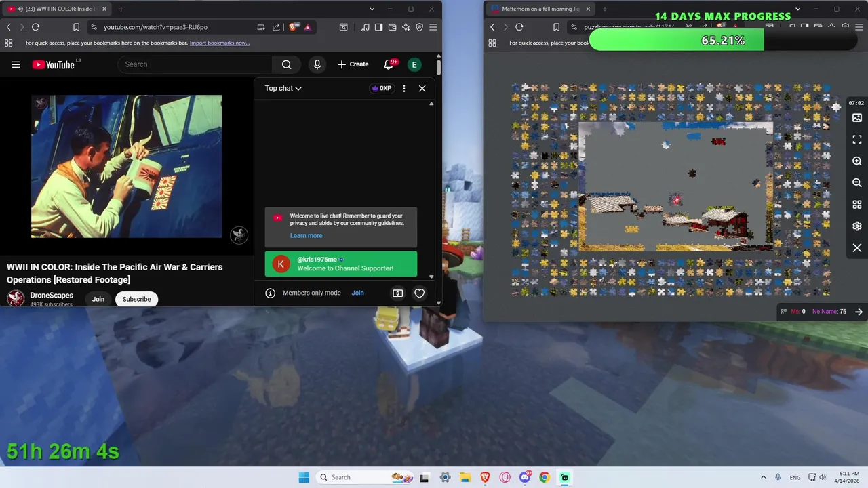This screenshot has height=488, width=868.
Task: Open tab search chevron in puzzle window
Action: click(x=797, y=9)
